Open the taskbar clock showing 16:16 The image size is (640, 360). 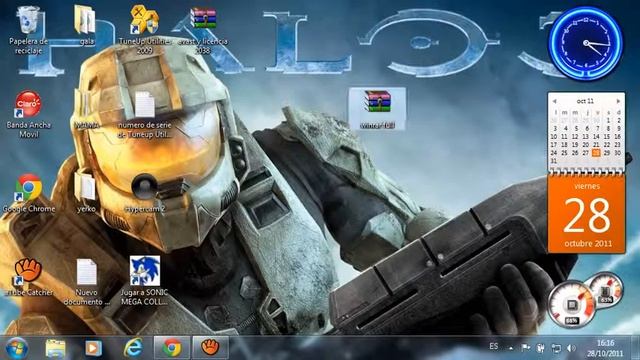pyautogui.click(x=605, y=348)
